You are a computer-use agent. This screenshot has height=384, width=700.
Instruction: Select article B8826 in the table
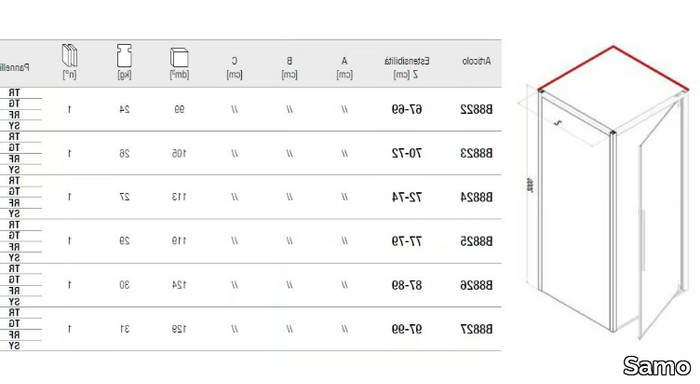point(476,285)
